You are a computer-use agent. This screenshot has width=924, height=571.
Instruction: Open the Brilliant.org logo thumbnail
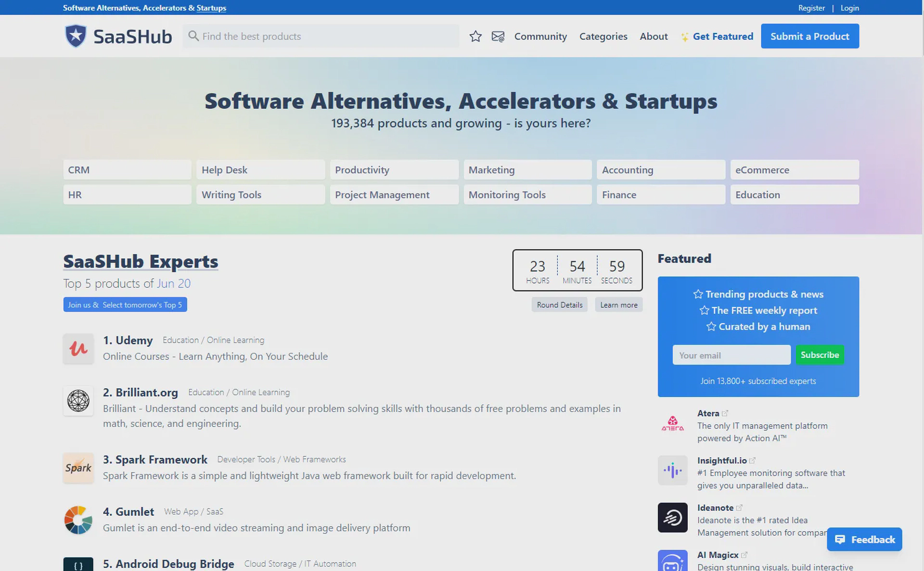click(78, 400)
